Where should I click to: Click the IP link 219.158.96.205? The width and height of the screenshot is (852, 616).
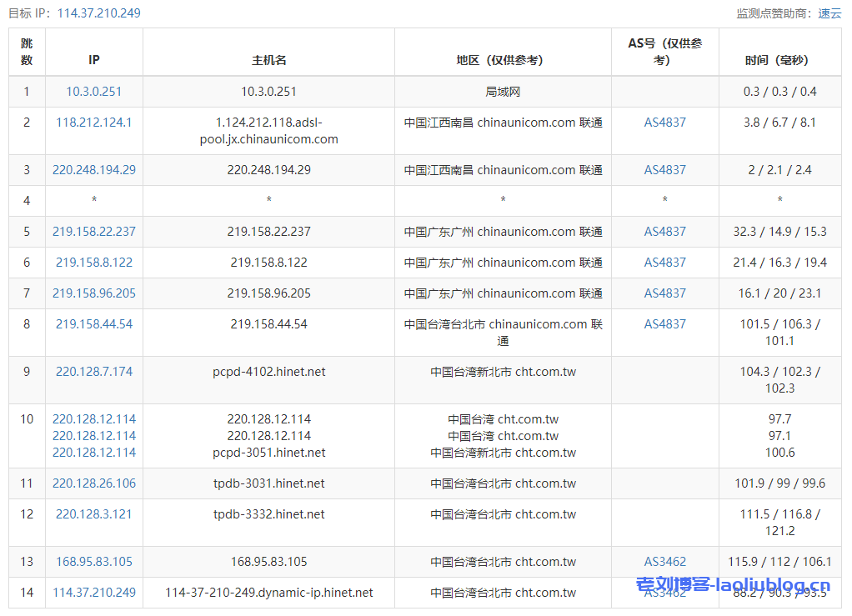[93, 293]
